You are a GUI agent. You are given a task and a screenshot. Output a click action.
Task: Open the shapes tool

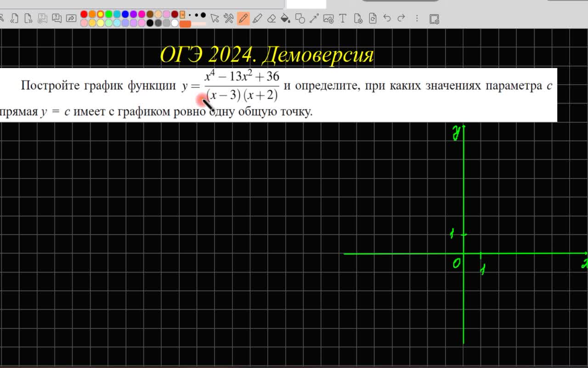coord(300,18)
